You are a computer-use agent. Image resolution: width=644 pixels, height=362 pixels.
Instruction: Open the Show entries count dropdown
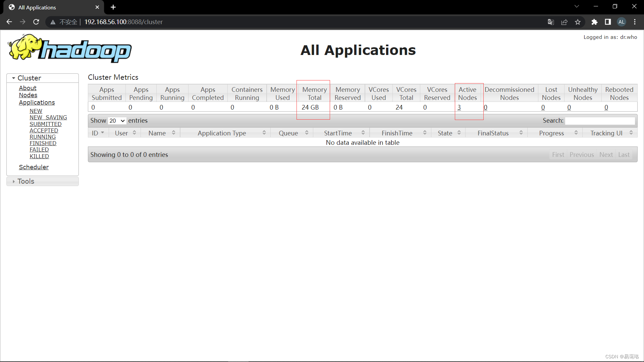(x=117, y=121)
